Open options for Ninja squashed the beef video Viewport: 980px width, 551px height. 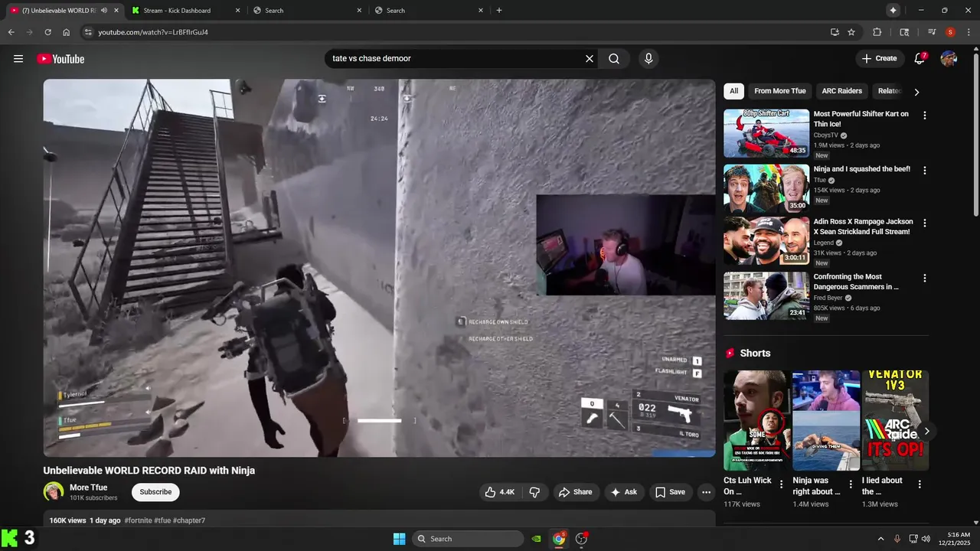924,171
